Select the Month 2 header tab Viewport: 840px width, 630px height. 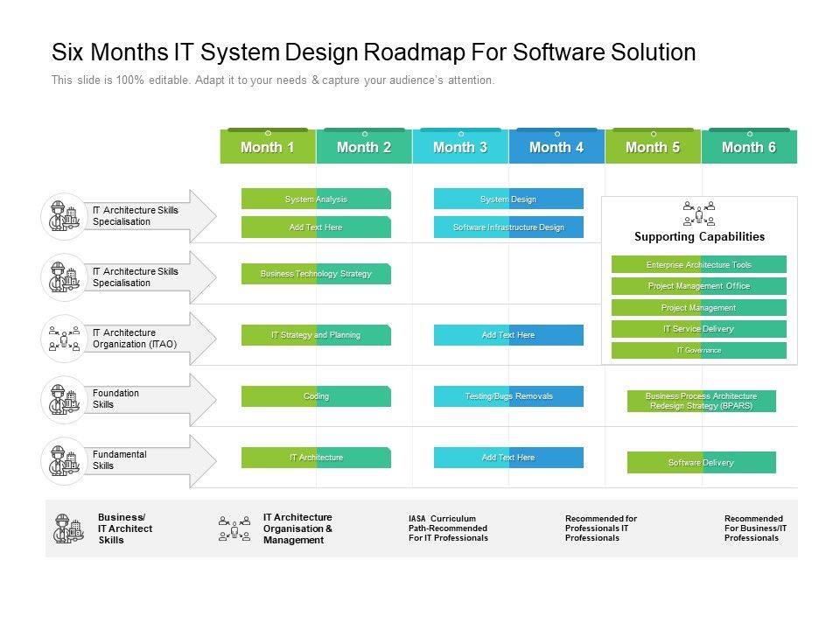(x=364, y=146)
